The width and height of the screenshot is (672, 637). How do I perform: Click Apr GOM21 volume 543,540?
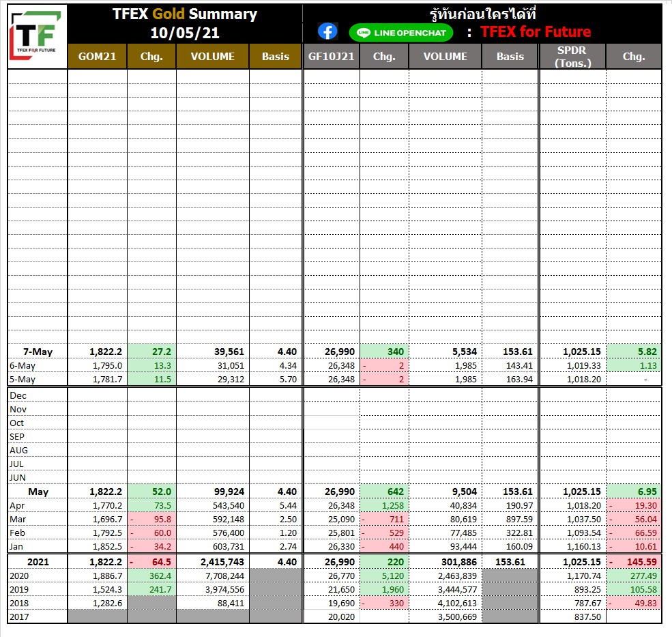(x=229, y=506)
